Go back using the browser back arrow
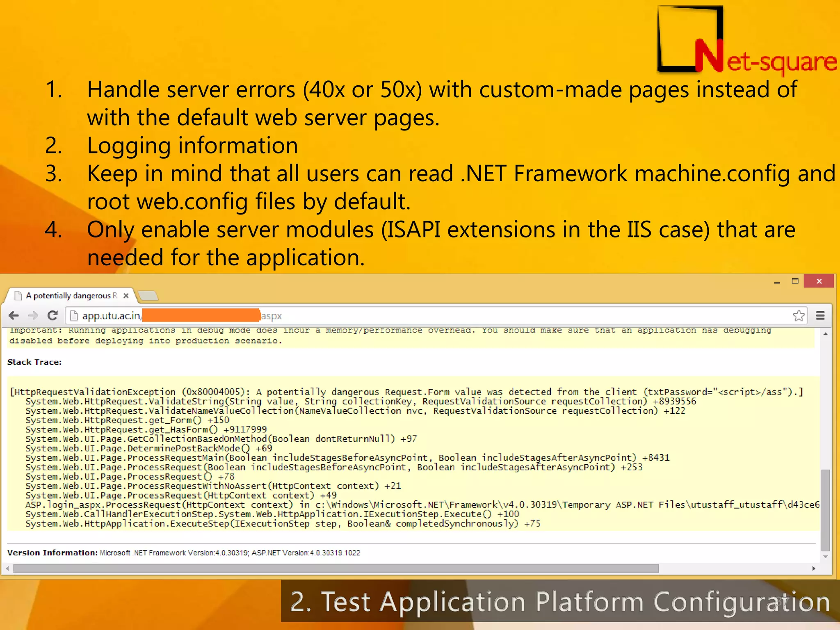The height and width of the screenshot is (630, 840). [x=14, y=315]
